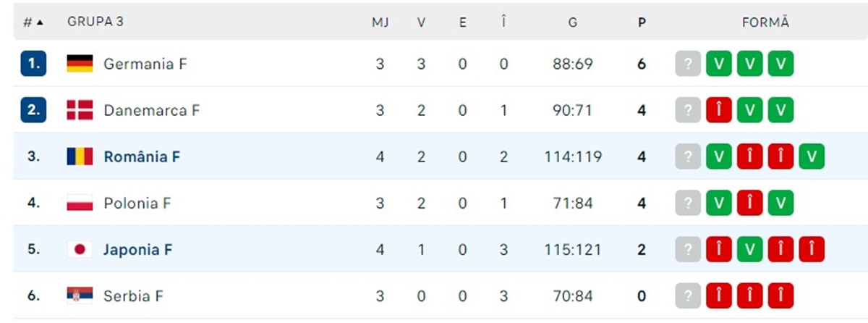Click the Serbia flag icon
This screenshot has height=323, width=868.
pyautogui.click(x=80, y=295)
